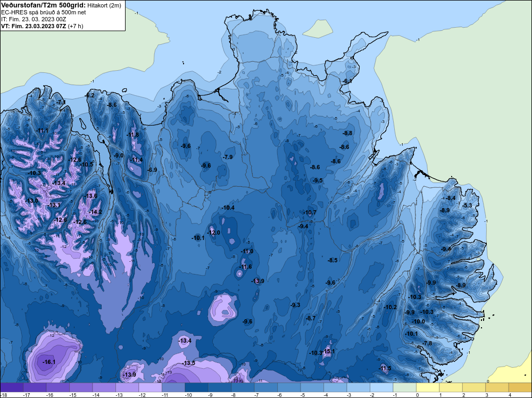Click the -12.0 temperature label

(x=214, y=233)
